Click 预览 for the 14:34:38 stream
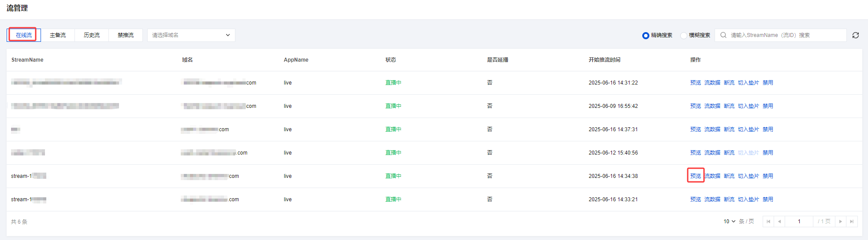Viewport: 868px width, 240px height. [x=696, y=176]
